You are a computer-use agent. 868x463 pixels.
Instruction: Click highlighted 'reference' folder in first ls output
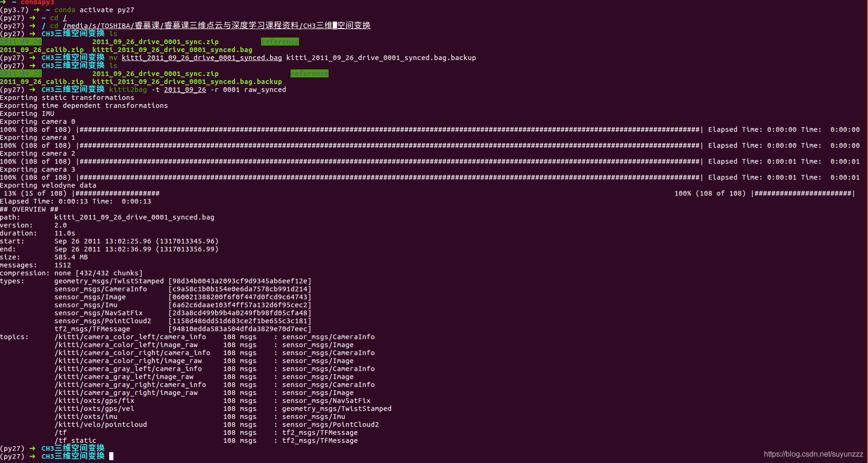280,42
